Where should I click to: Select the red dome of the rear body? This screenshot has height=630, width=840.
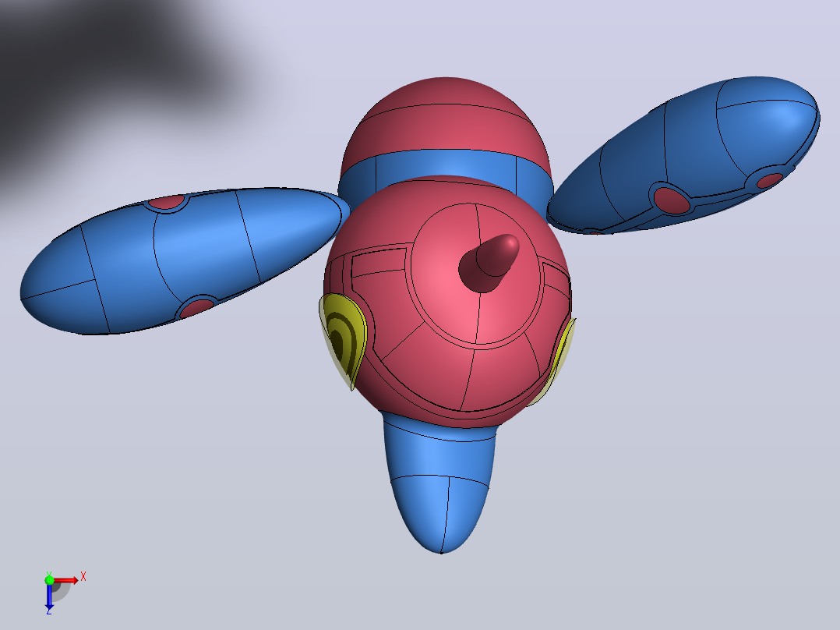coord(446,123)
